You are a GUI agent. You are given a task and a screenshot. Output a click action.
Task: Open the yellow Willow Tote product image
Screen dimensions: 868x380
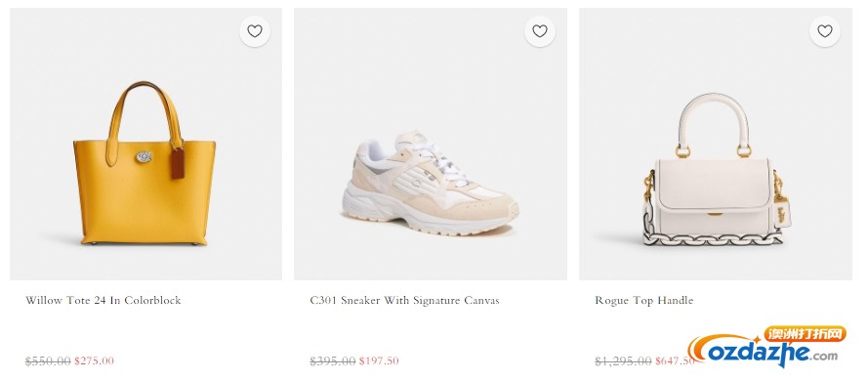[146, 144]
